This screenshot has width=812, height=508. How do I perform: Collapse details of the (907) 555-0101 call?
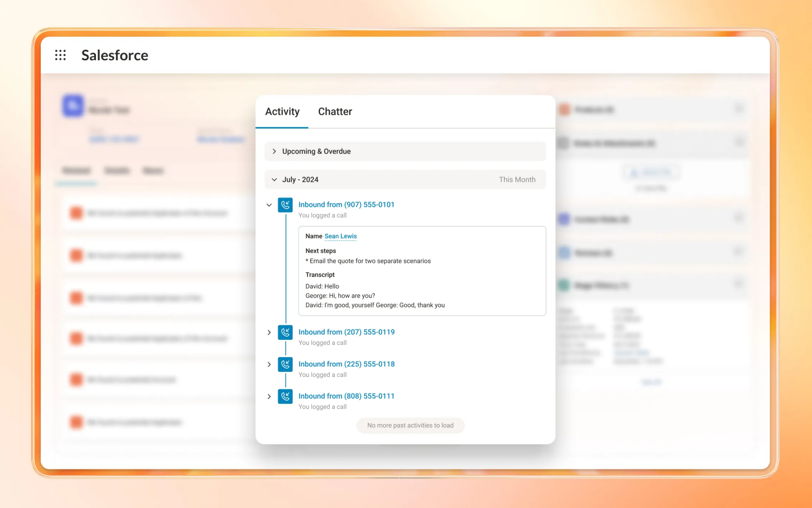tap(269, 205)
